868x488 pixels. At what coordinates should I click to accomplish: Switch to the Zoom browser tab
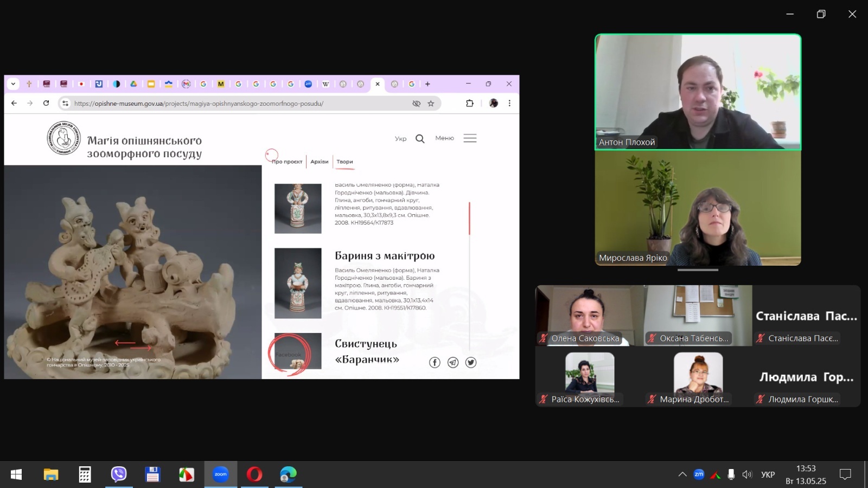tap(308, 84)
